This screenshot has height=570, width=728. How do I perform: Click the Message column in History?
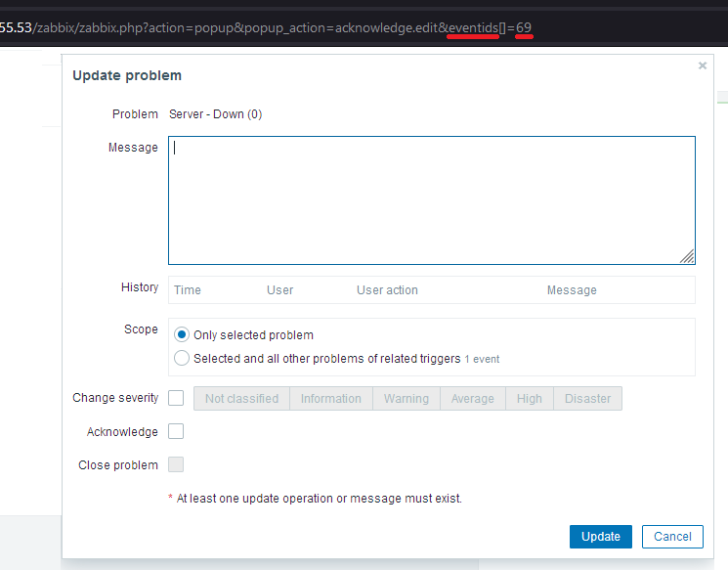tap(572, 289)
